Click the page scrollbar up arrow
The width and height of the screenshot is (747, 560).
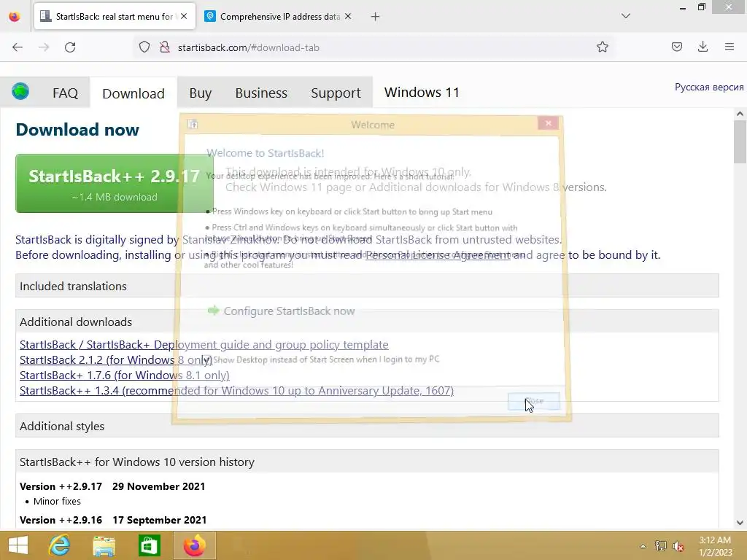(740, 114)
